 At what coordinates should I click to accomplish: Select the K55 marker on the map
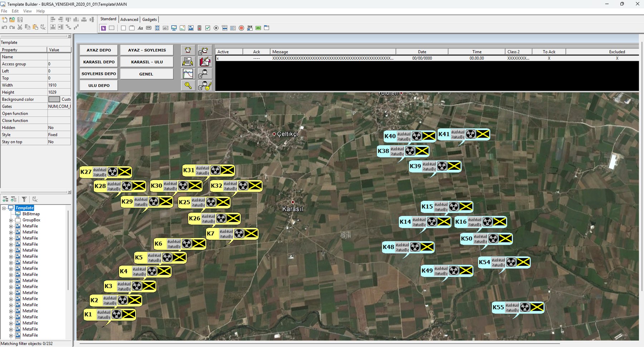[518, 307]
